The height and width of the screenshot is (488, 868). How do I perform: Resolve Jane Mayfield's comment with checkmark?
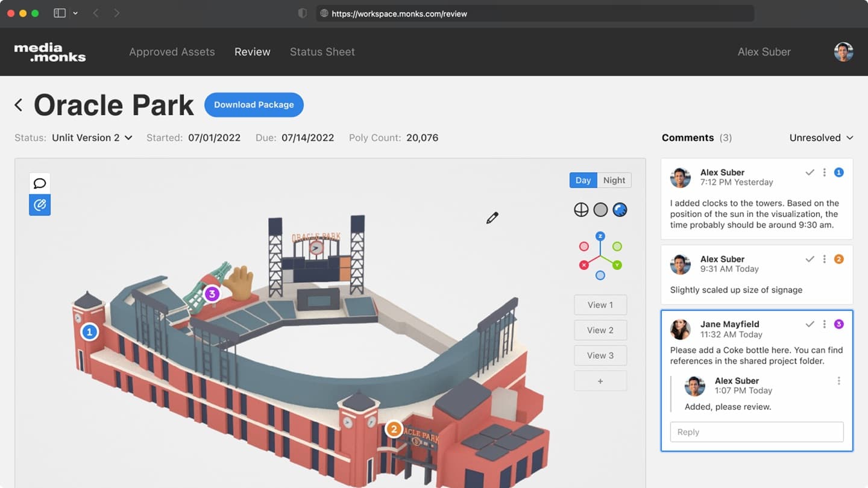coord(810,324)
